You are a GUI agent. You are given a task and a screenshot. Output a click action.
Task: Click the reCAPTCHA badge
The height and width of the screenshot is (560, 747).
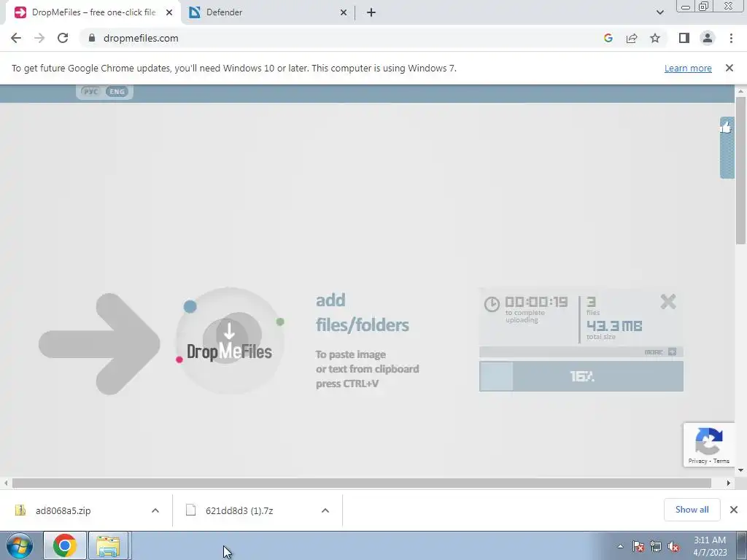point(709,444)
